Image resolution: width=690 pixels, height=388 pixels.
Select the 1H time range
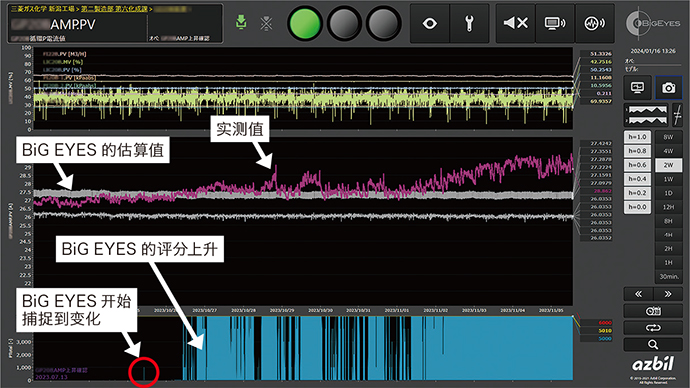click(668, 263)
